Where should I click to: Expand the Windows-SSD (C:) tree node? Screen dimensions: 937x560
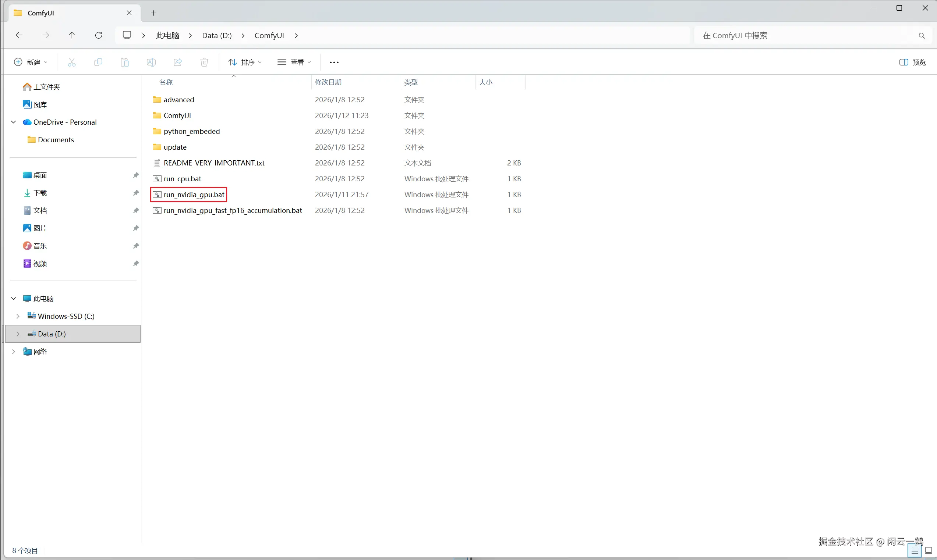tap(18, 316)
